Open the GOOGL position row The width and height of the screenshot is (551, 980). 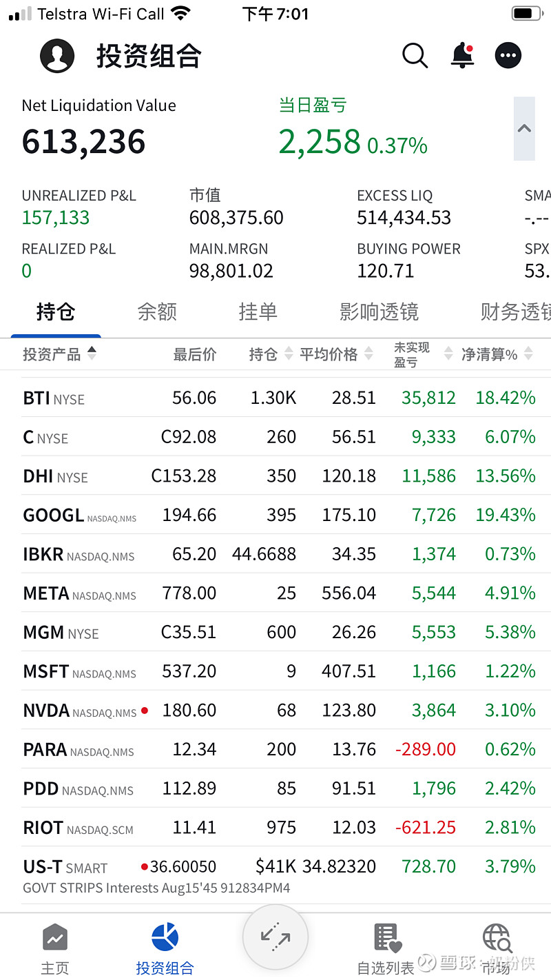click(x=275, y=515)
